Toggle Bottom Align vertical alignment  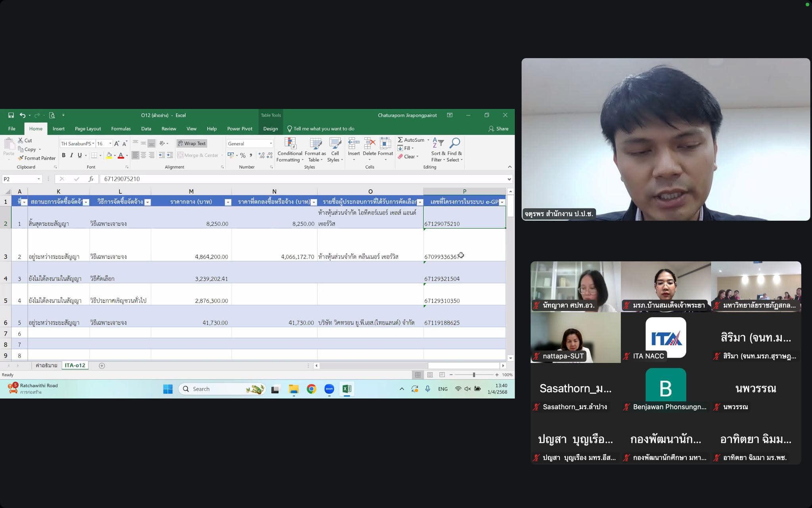151,143
